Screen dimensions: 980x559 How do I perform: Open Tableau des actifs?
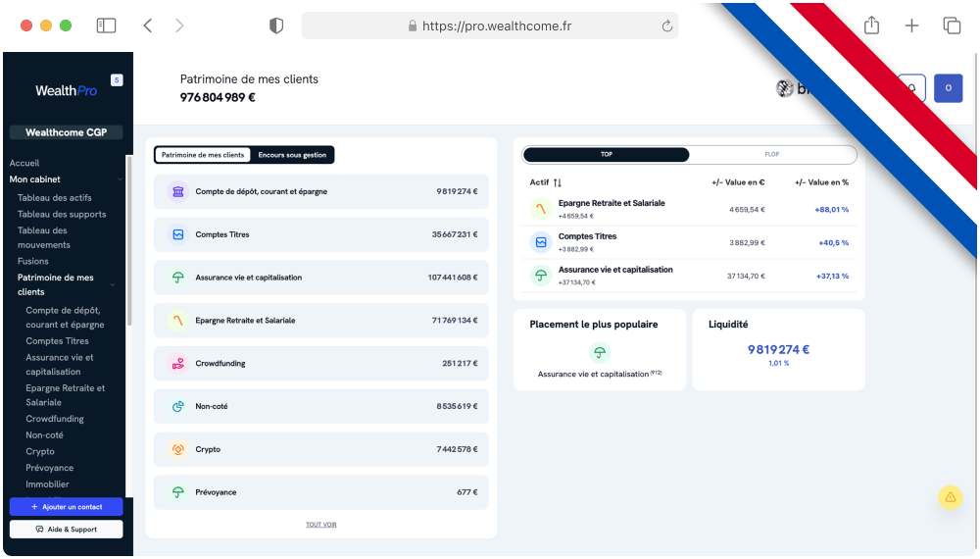pos(54,197)
